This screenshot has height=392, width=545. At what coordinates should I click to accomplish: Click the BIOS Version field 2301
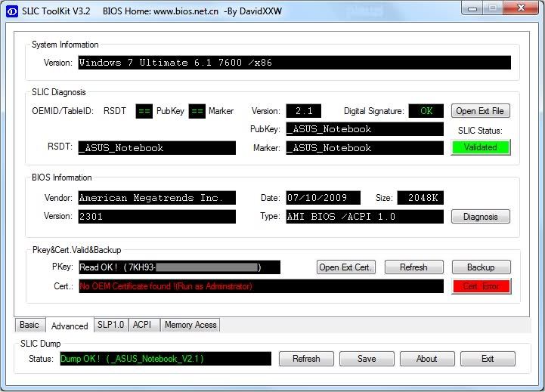coord(156,217)
